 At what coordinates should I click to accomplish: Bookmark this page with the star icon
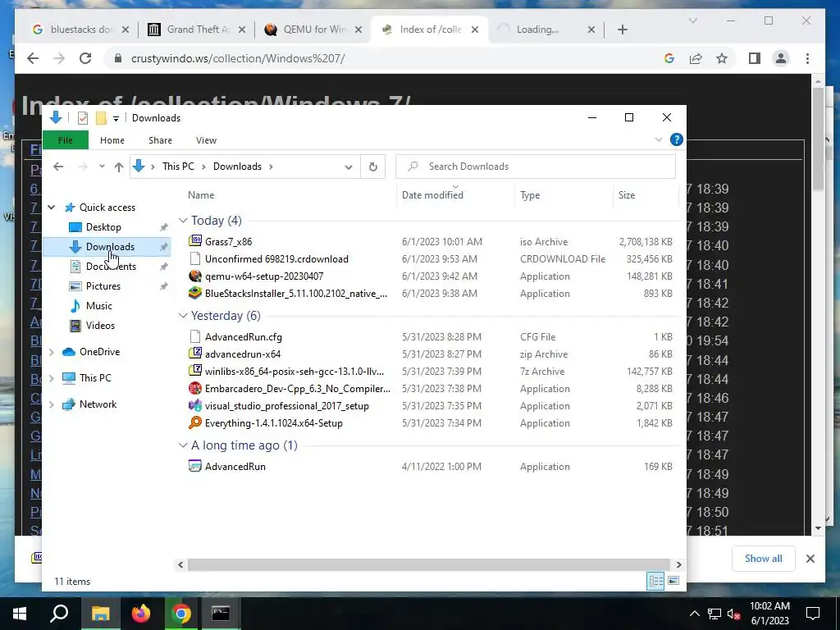click(x=722, y=58)
